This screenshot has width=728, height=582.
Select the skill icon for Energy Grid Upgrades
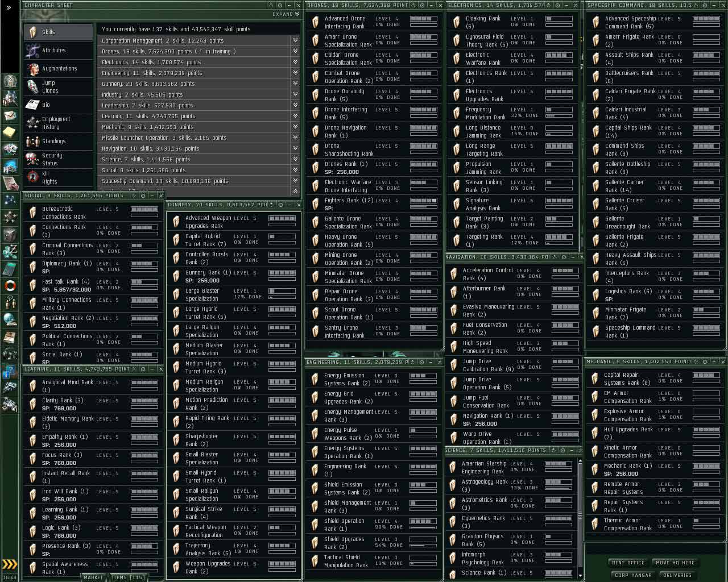pyautogui.click(x=315, y=397)
